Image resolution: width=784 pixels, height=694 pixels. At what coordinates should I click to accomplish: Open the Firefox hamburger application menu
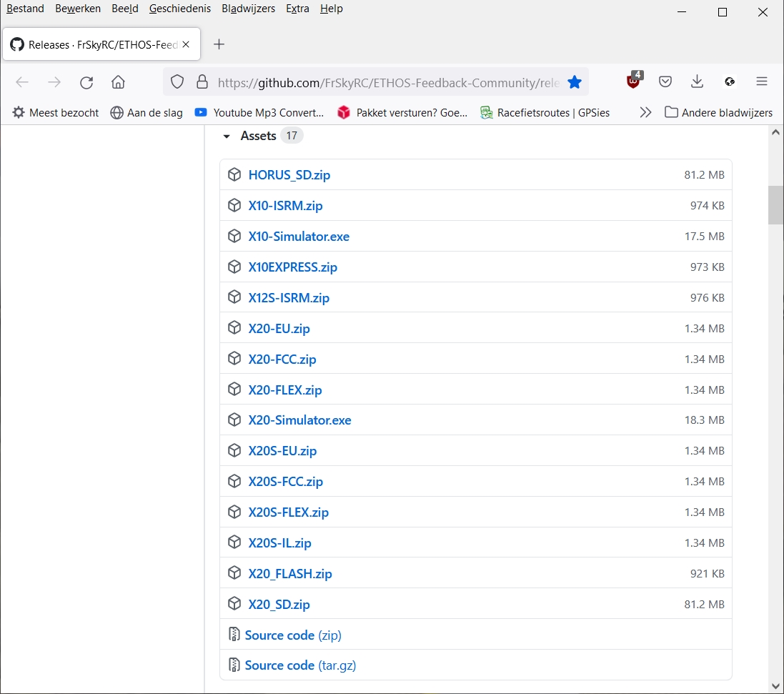(762, 81)
